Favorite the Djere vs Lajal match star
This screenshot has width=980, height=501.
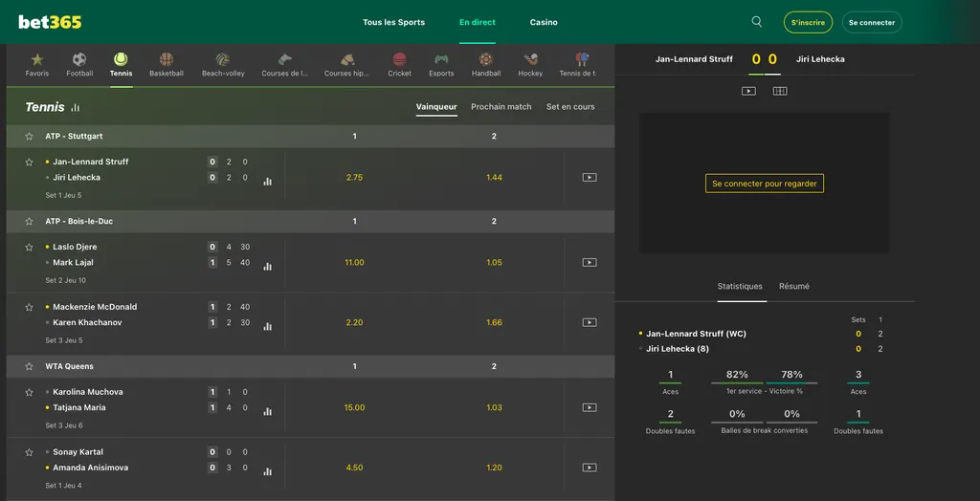pos(29,247)
